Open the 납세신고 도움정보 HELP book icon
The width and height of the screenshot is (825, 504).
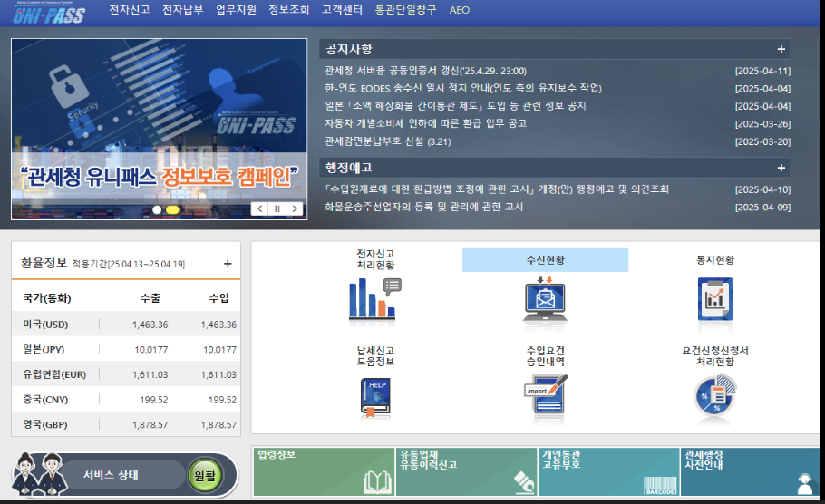coord(375,397)
